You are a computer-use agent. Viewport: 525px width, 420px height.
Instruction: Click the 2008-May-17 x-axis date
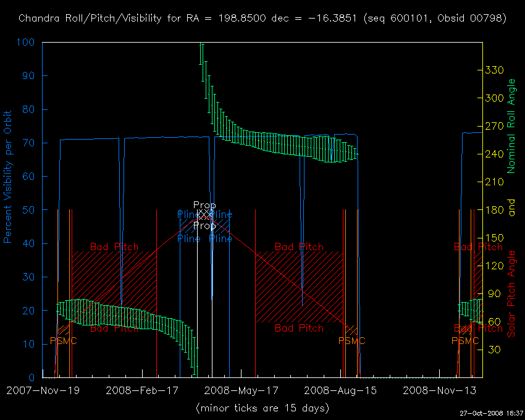(x=241, y=391)
